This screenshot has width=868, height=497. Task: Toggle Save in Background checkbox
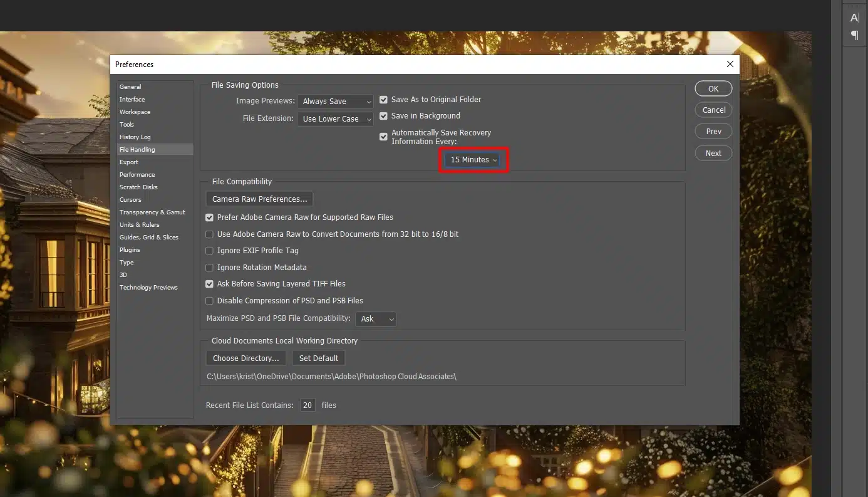[383, 116]
